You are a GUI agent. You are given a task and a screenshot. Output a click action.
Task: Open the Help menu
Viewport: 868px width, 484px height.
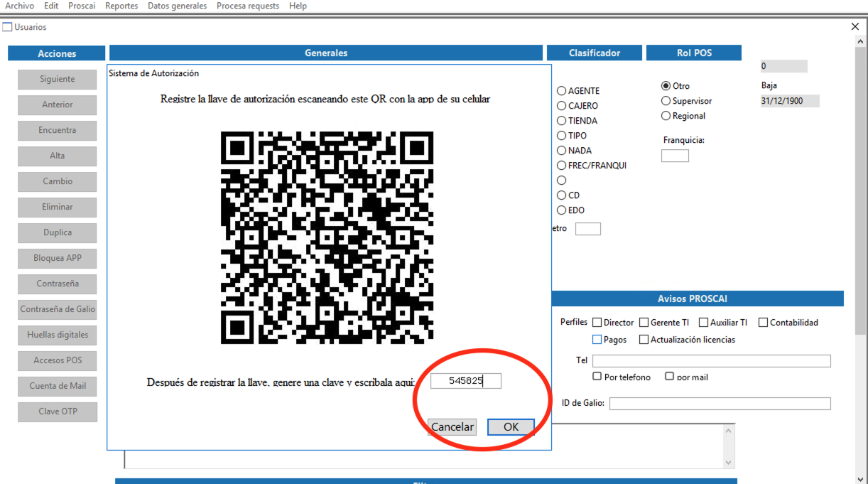pyautogui.click(x=298, y=6)
